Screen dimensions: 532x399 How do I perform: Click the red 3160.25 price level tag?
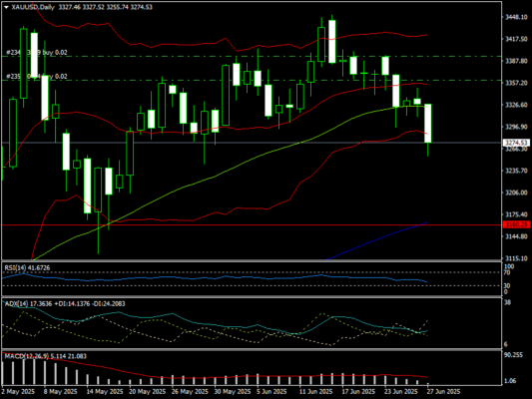click(x=516, y=224)
